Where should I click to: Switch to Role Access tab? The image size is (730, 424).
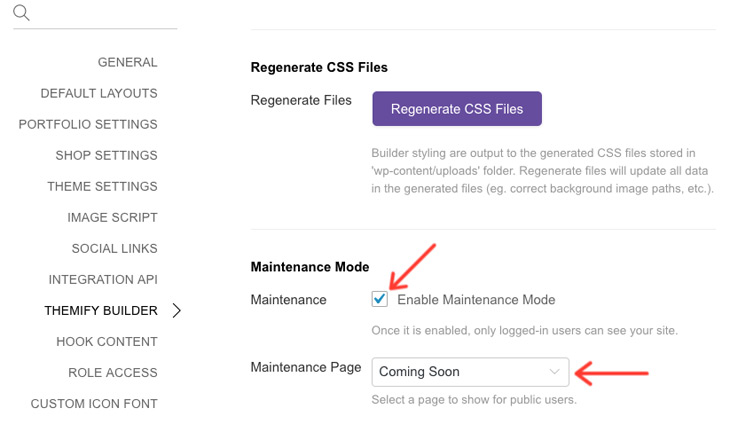click(113, 373)
